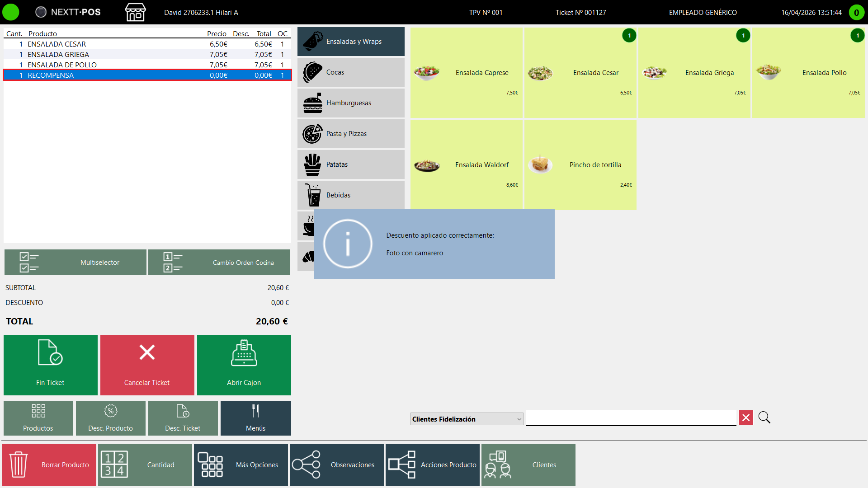
Task: Select the ENSALADA GRIEGA ticket line
Action: [147, 54]
